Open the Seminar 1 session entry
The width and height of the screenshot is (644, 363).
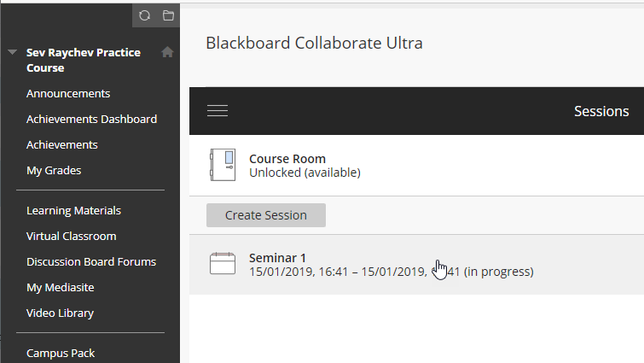pyautogui.click(x=277, y=258)
